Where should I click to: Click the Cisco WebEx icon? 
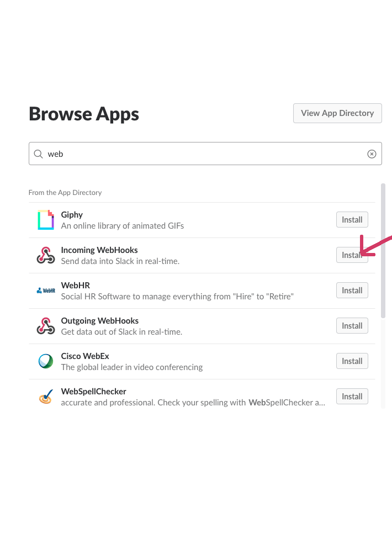click(46, 361)
